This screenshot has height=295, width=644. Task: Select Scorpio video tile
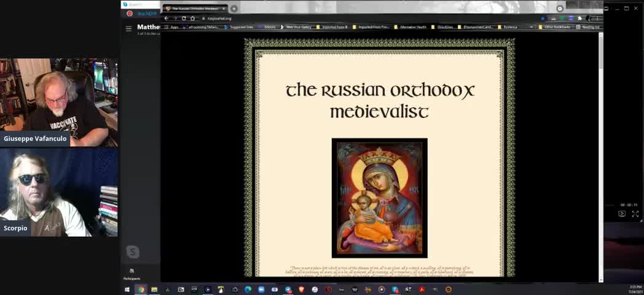click(59, 192)
